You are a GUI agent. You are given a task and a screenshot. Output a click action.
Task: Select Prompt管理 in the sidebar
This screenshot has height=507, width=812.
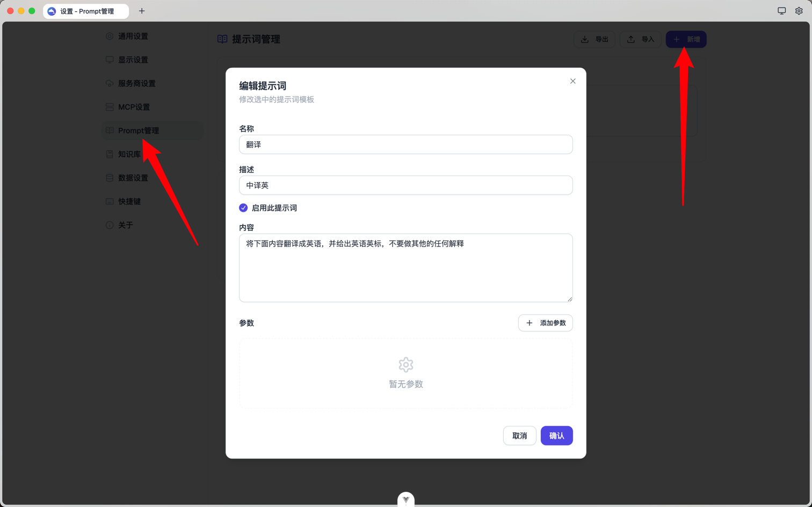tap(153, 131)
